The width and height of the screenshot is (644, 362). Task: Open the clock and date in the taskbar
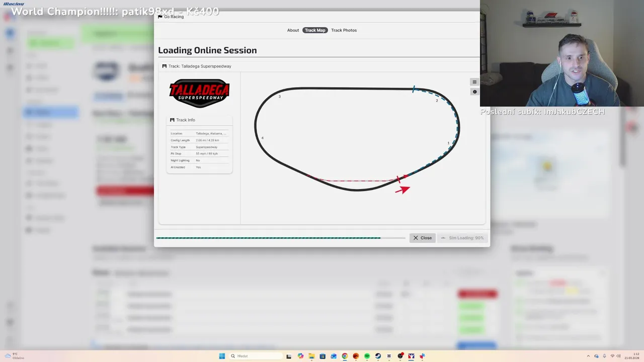pos(632,356)
